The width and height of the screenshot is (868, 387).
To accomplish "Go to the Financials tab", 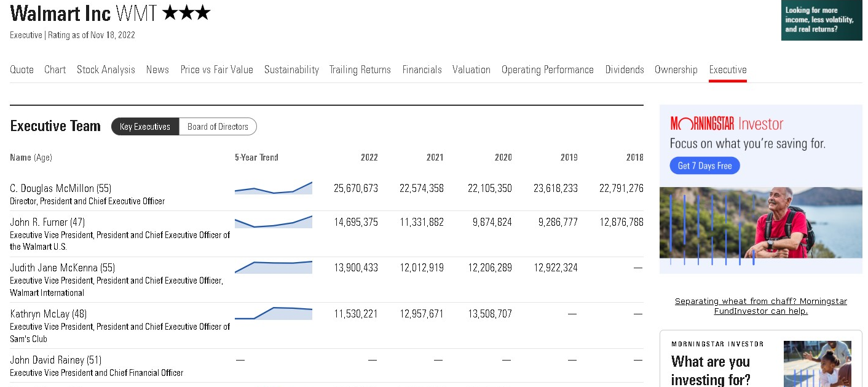I will tap(422, 70).
